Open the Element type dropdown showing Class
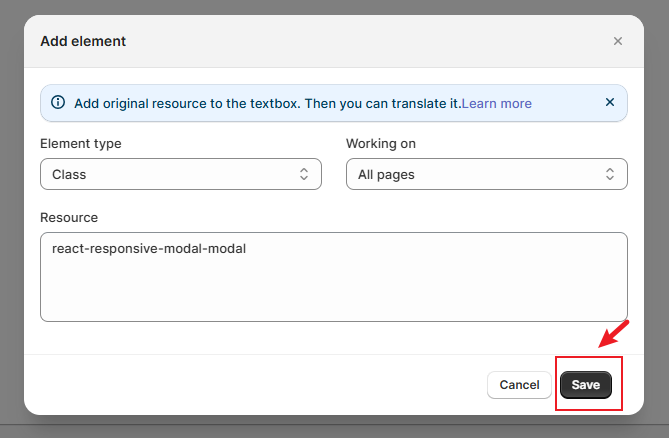669x438 pixels. tap(181, 174)
